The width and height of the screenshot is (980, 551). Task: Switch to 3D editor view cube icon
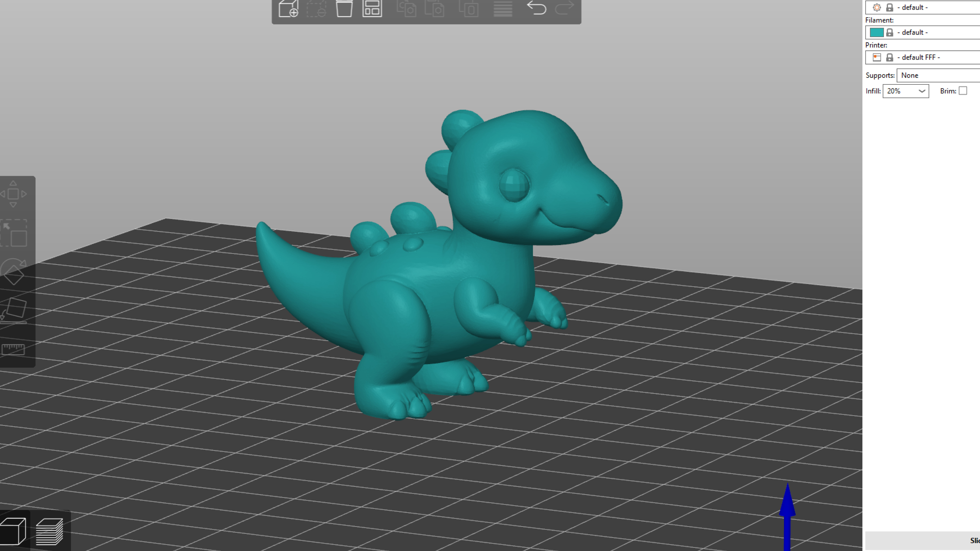[x=13, y=531]
